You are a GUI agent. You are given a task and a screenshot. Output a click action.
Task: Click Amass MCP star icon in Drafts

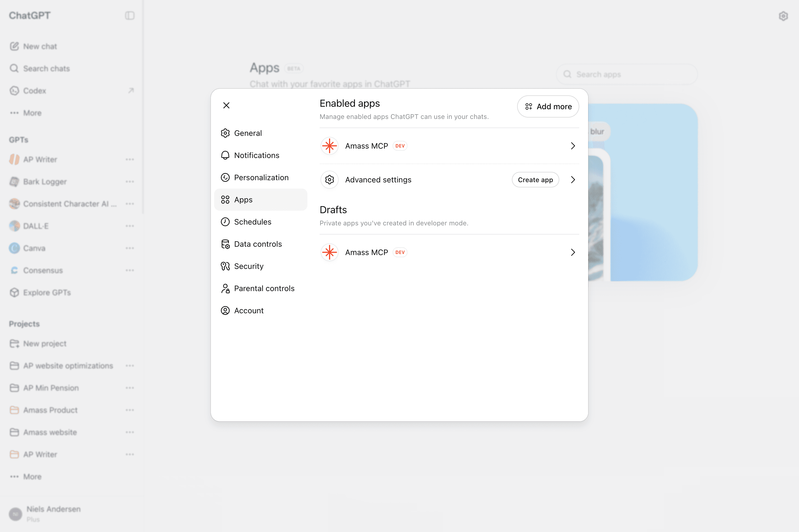(329, 253)
